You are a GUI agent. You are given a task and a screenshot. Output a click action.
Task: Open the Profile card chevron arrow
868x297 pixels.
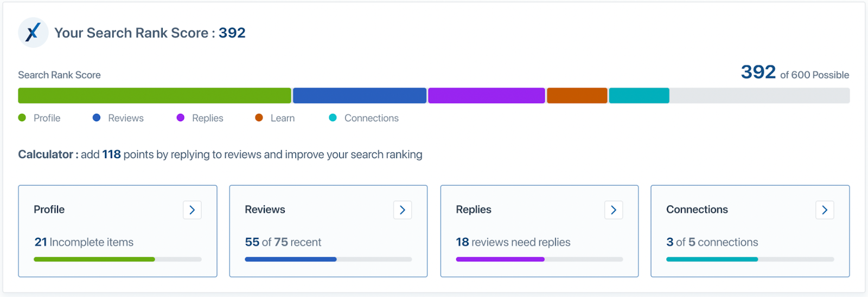[192, 210]
